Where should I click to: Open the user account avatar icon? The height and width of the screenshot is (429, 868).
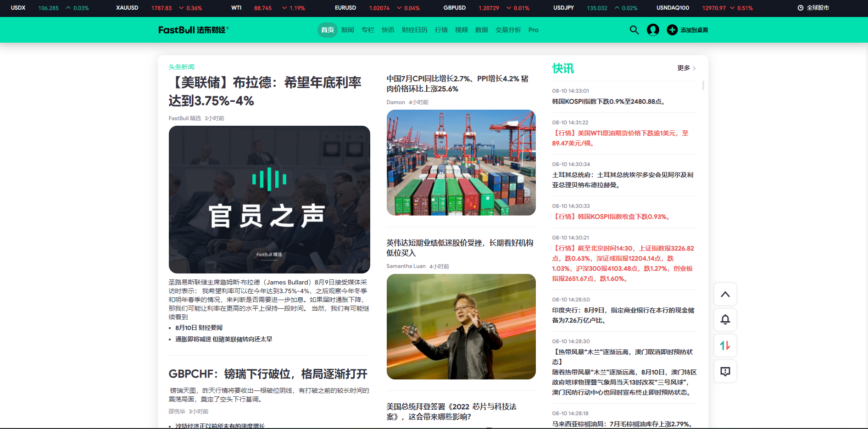[652, 30]
